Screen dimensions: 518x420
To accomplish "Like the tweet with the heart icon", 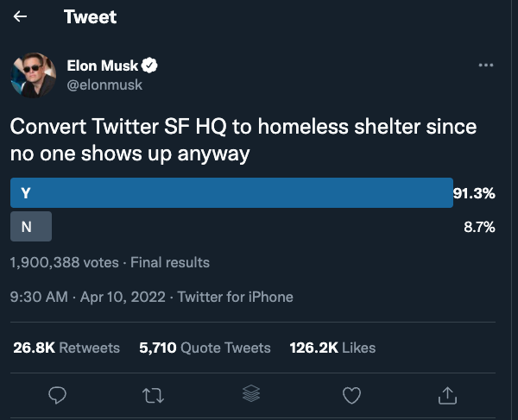I will click(x=351, y=395).
